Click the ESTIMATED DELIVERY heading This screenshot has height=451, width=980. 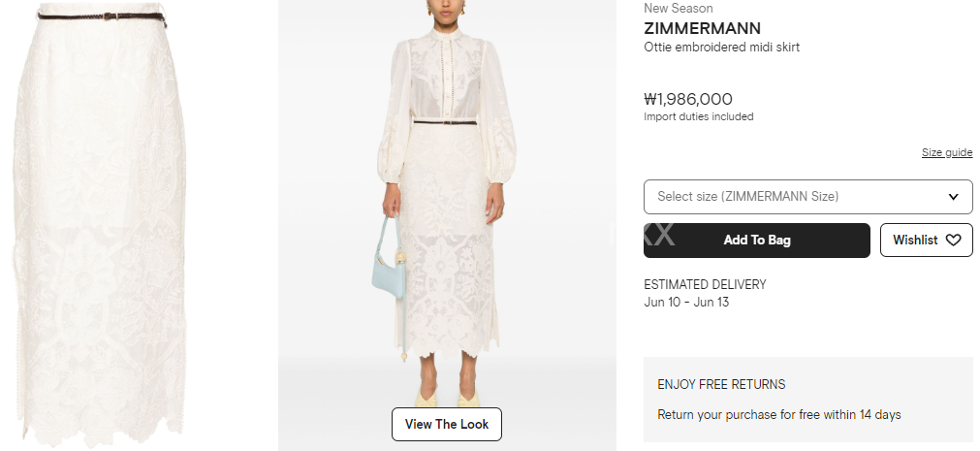point(705,284)
